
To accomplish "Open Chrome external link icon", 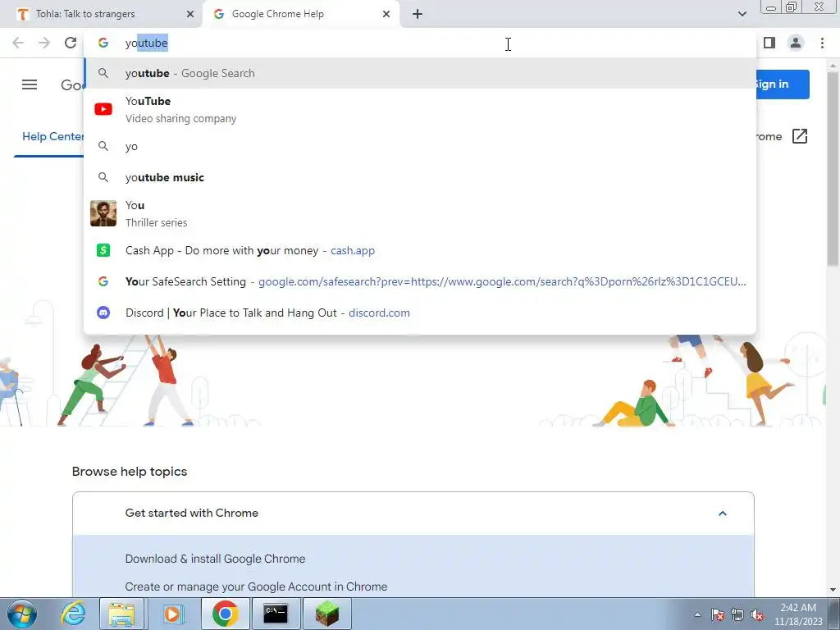I will coord(799,137).
